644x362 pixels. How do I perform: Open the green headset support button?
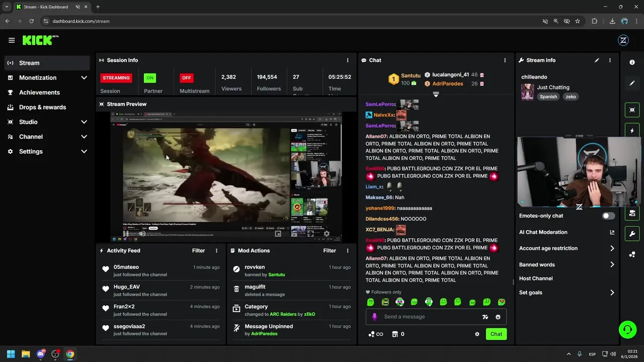(x=627, y=330)
